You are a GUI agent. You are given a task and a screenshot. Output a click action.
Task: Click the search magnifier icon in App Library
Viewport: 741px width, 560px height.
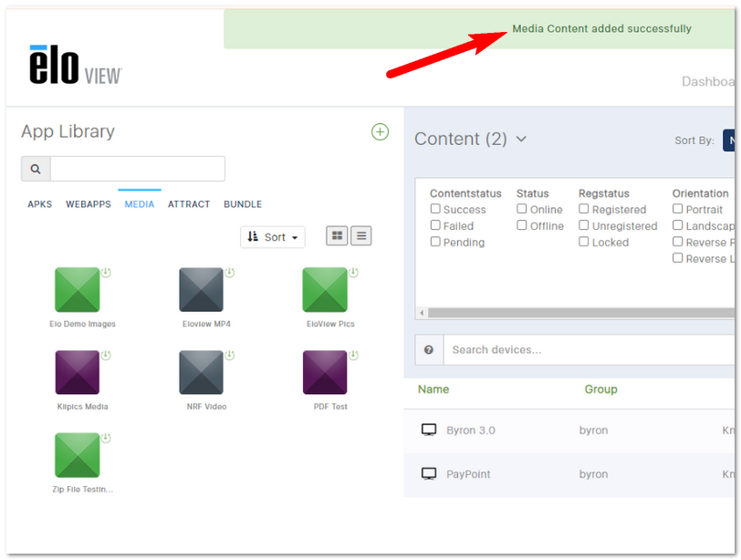(36, 169)
